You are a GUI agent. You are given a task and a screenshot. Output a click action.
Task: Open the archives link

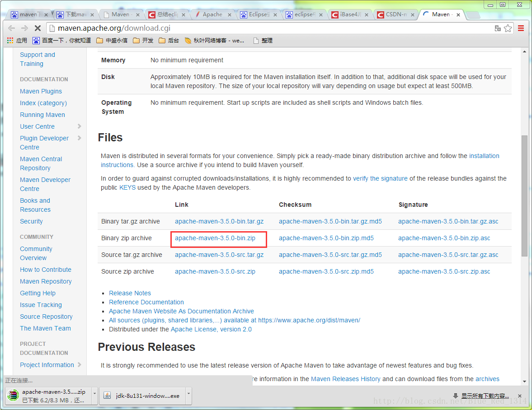487,379
